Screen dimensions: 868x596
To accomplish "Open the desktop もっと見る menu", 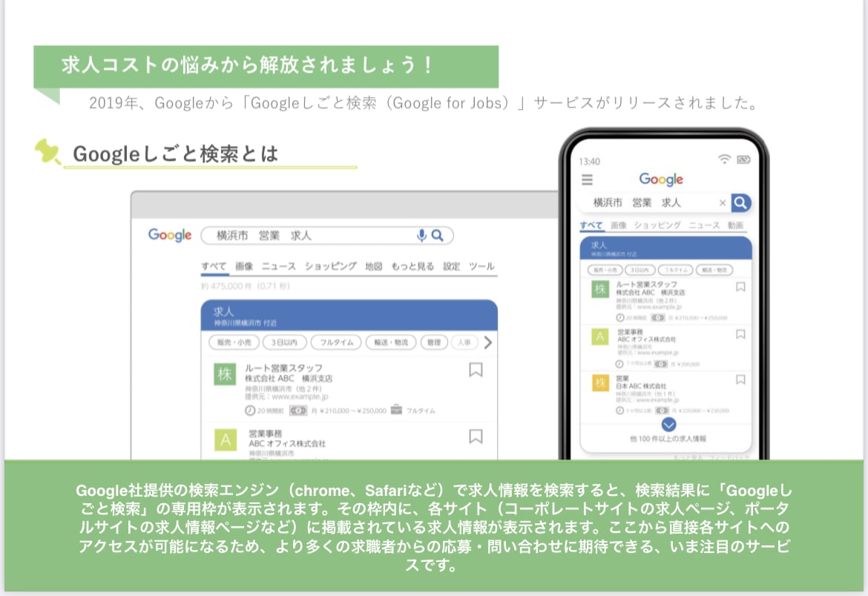I will pos(412,266).
